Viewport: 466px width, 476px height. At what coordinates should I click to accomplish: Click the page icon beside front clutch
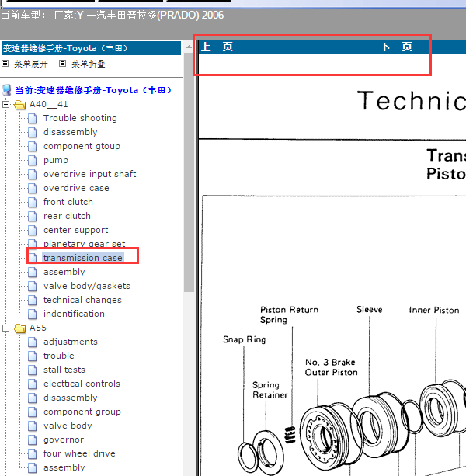[x=33, y=202]
